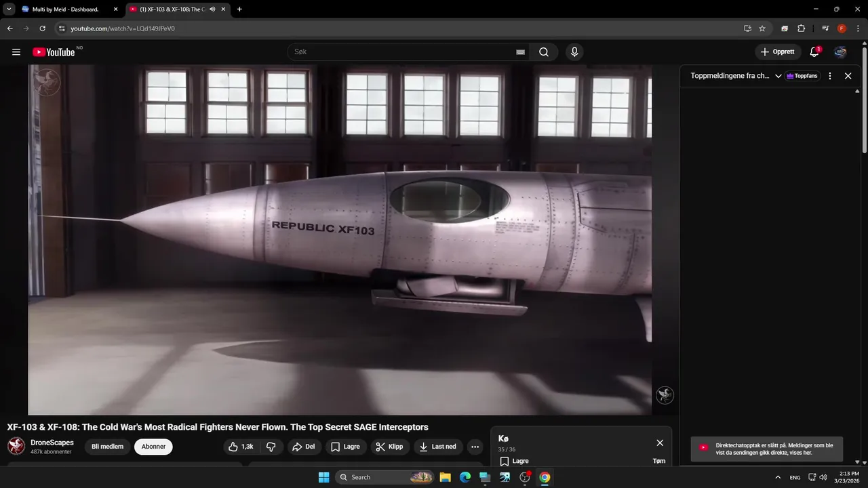868x488 pixels.
Task: Open more video actions ellipsis menu
Action: tap(475, 447)
